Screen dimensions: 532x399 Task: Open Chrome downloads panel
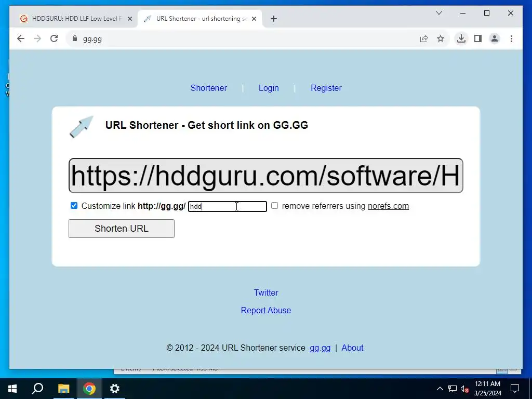[x=461, y=38]
